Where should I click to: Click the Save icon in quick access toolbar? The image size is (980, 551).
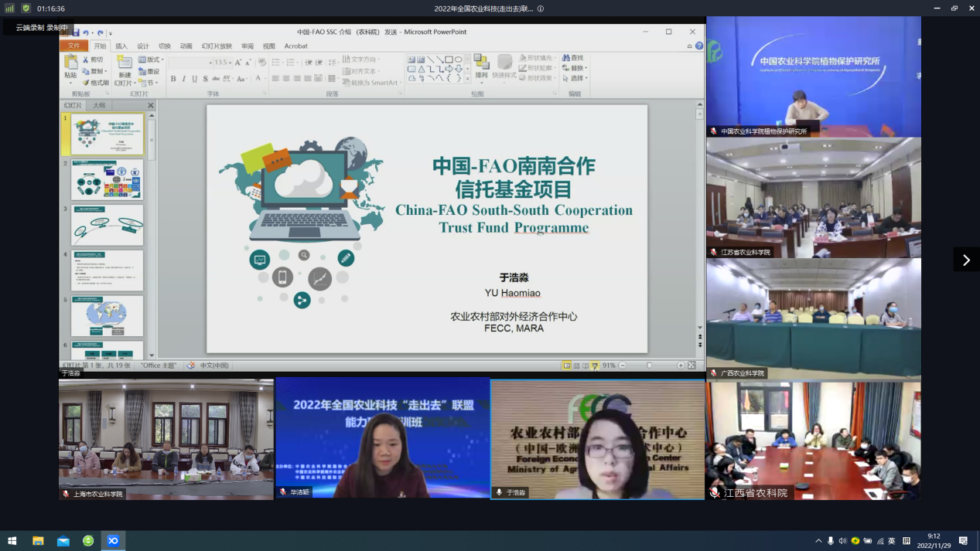coord(76,32)
